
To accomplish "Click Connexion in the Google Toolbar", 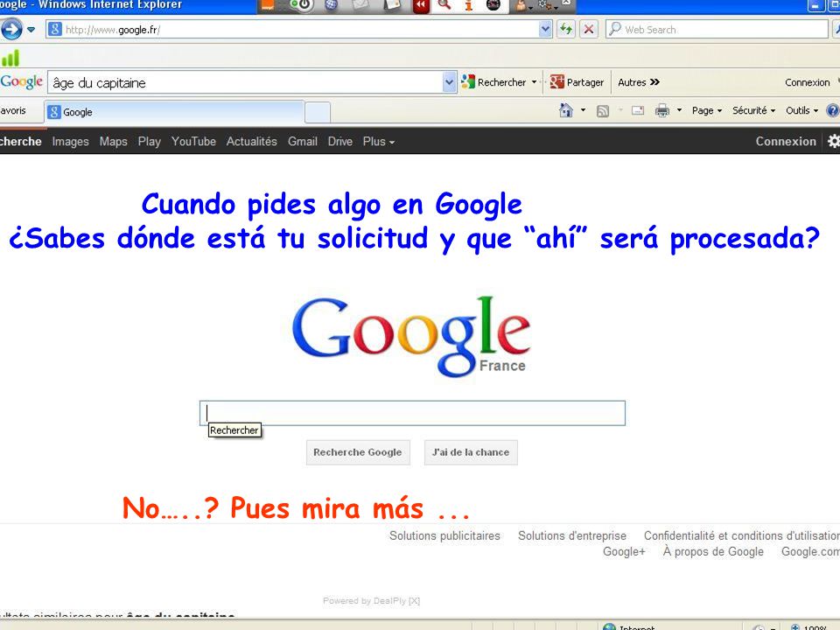I will (x=808, y=82).
